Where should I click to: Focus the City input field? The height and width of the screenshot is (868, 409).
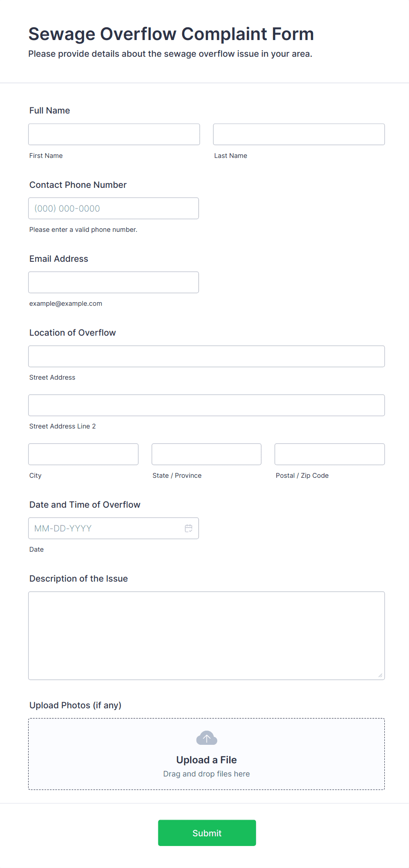[x=83, y=454]
